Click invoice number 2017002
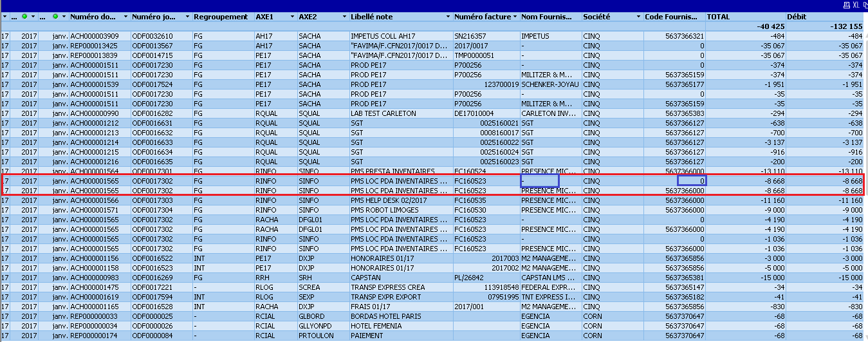The image size is (868, 342). click(x=504, y=268)
